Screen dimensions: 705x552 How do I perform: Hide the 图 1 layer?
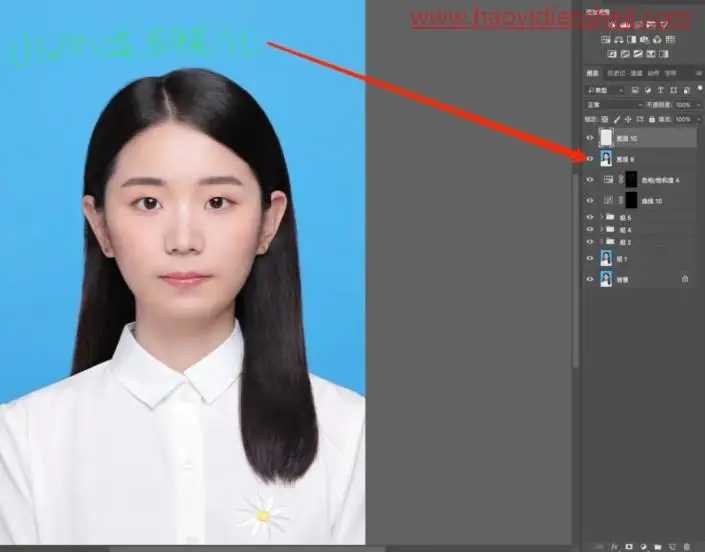pos(590,258)
